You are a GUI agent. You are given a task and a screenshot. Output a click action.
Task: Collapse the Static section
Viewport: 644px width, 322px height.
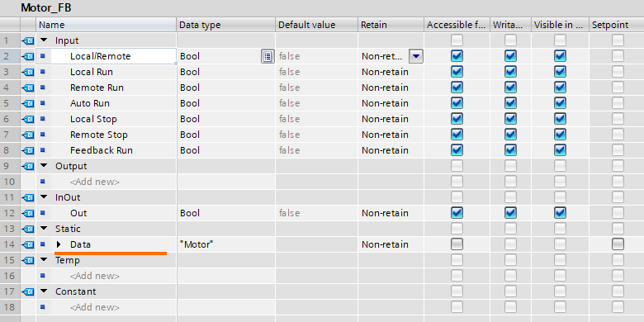[44, 229]
